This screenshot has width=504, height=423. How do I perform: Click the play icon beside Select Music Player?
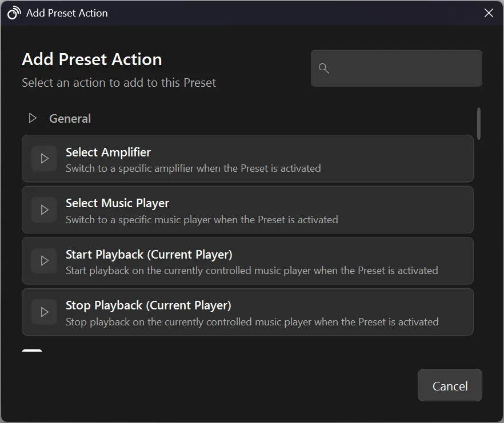(x=44, y=210)
